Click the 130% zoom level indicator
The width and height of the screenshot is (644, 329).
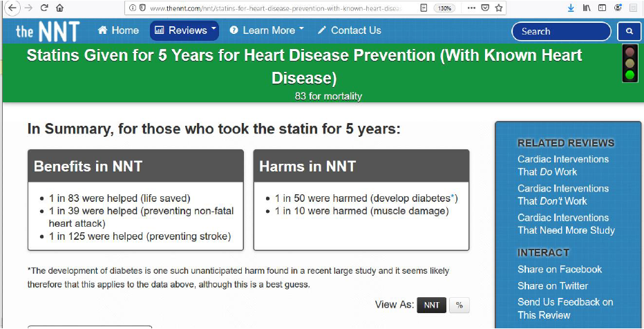(444, 8)
